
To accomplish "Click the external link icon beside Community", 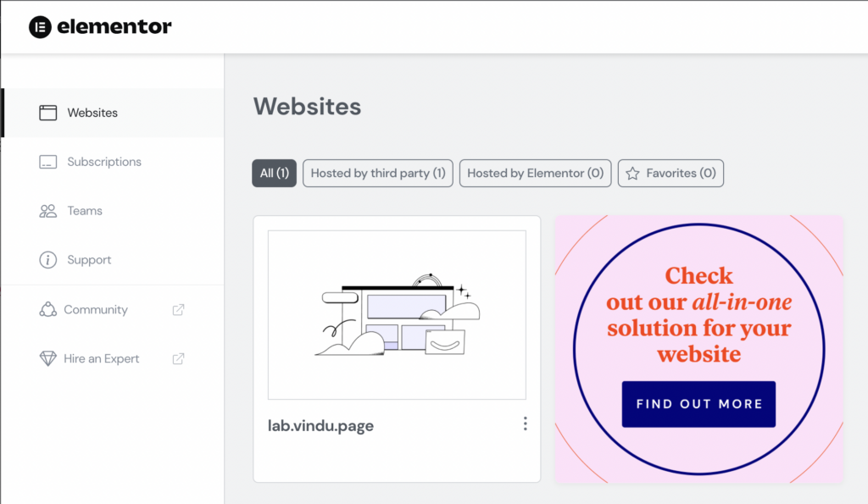I will point(178,309).
